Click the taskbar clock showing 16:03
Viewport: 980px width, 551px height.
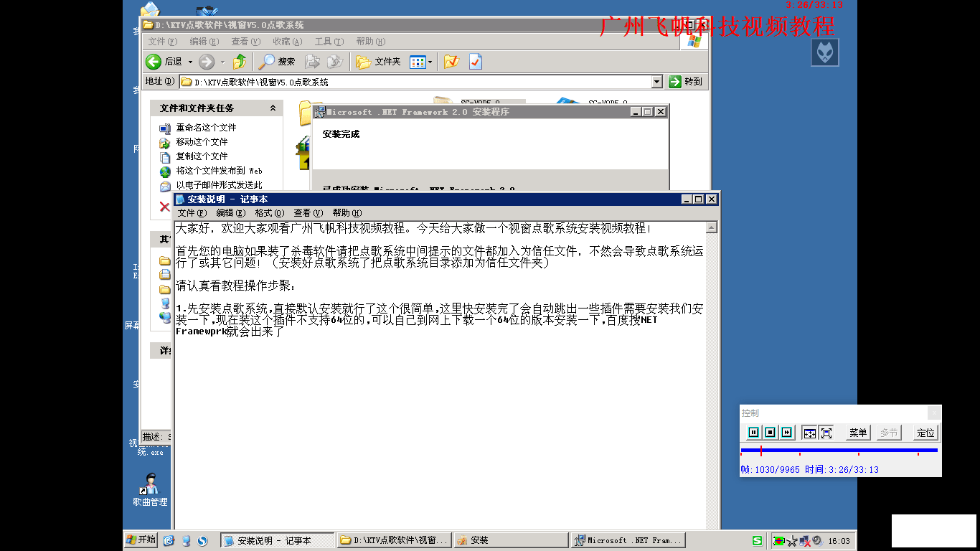tap(839, 541)
